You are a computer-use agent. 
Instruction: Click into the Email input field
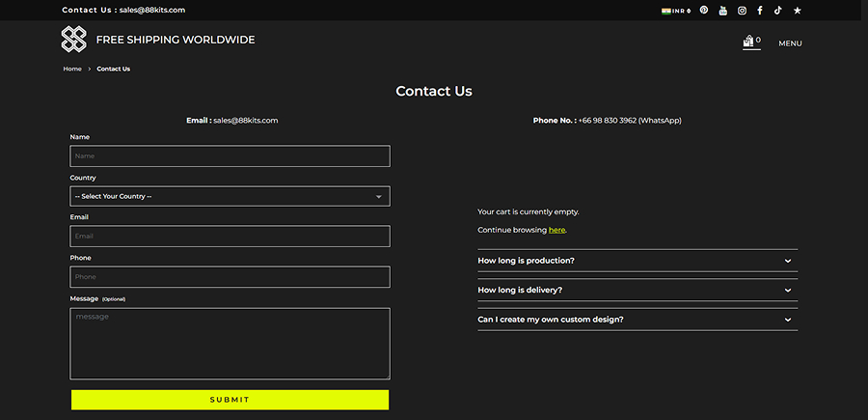coord(230,236)
